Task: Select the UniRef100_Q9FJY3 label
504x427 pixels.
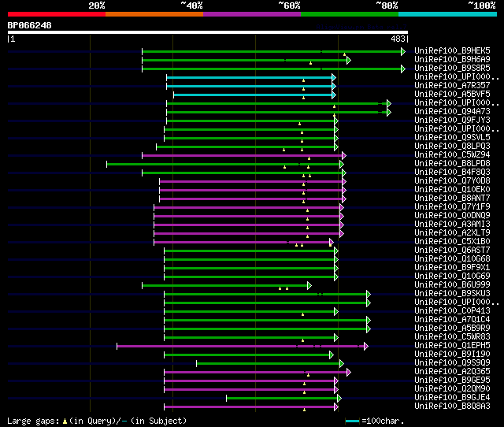Action: pyautogui.click(x=452, y=120)
